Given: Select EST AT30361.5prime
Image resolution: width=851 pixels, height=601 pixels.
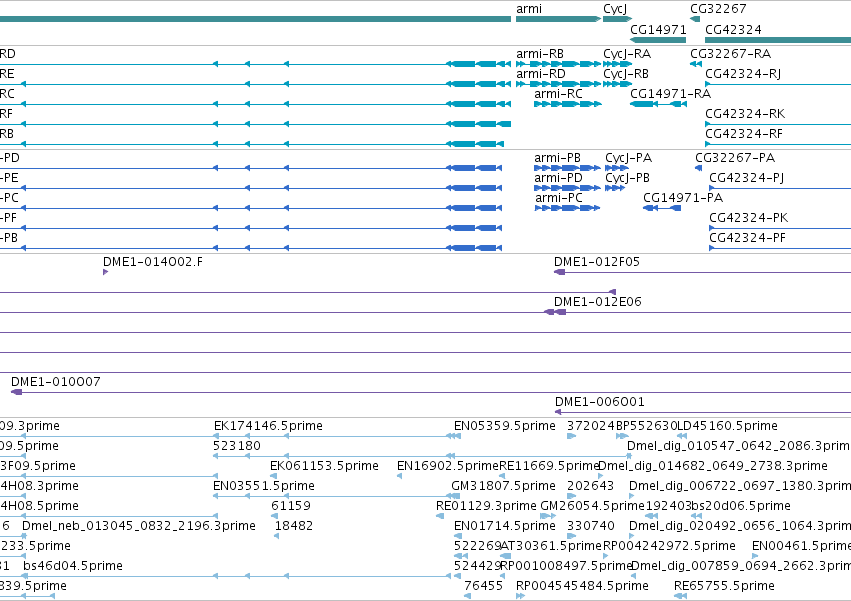Looking at the screenshot, I should (x=551, y=547).
